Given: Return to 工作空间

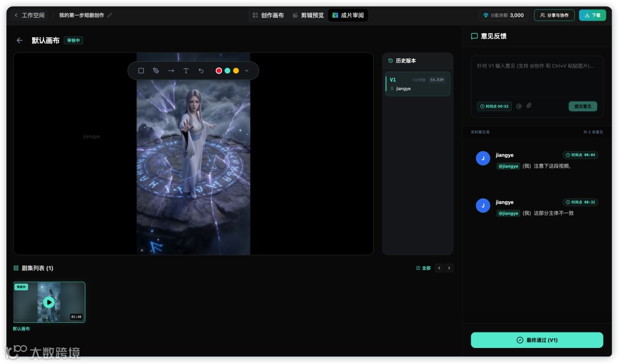Looking at the screenshot, I should [30, 15].
